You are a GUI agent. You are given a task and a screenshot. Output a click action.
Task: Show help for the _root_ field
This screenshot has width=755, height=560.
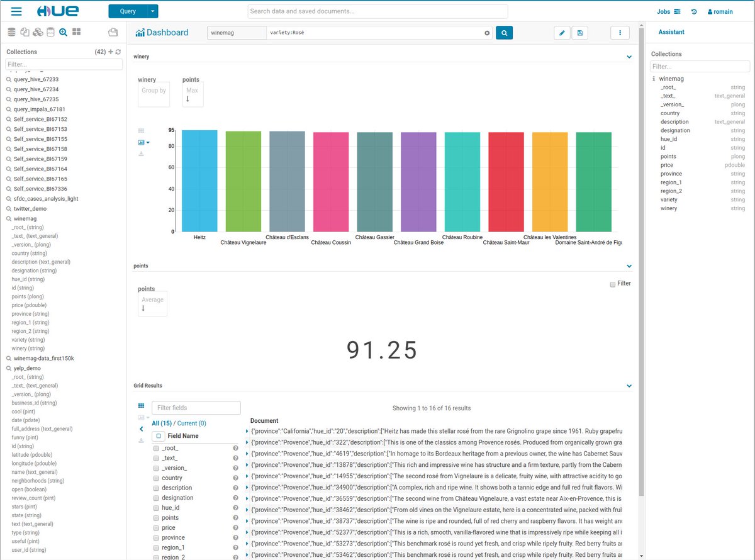[x=235, y=448]
